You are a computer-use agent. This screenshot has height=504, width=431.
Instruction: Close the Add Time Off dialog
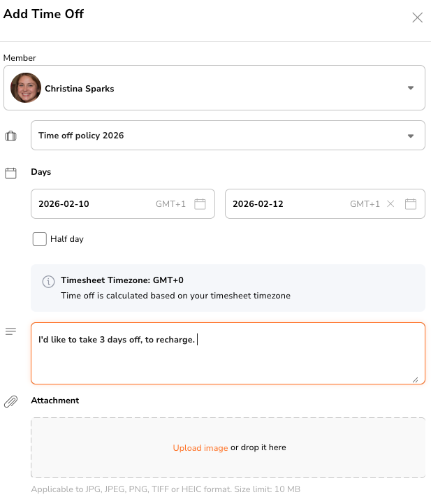(417, 17)
